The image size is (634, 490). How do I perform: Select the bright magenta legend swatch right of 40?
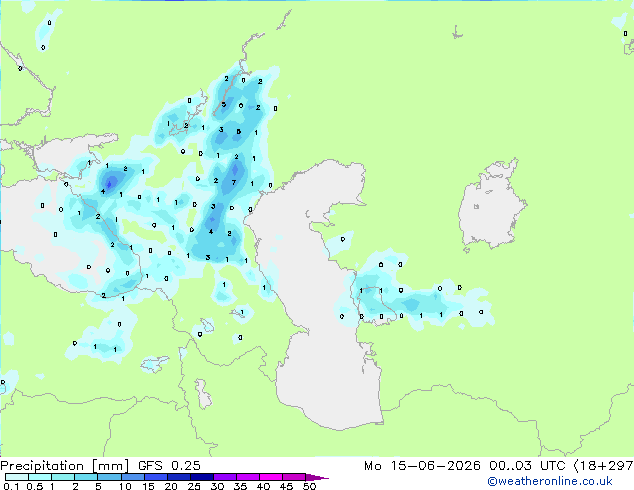coord(271,477)
